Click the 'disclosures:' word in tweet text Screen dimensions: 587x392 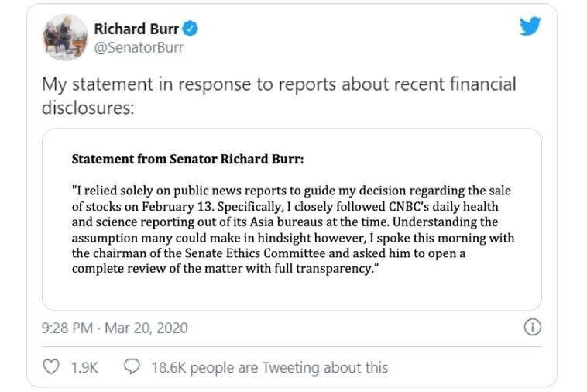pyautogui.click(x=88, y=108)
